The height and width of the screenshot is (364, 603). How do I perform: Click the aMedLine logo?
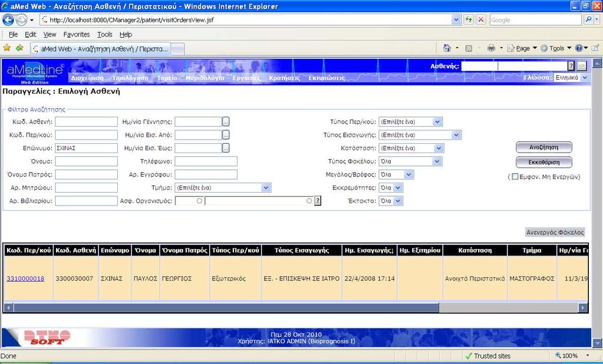35,72
